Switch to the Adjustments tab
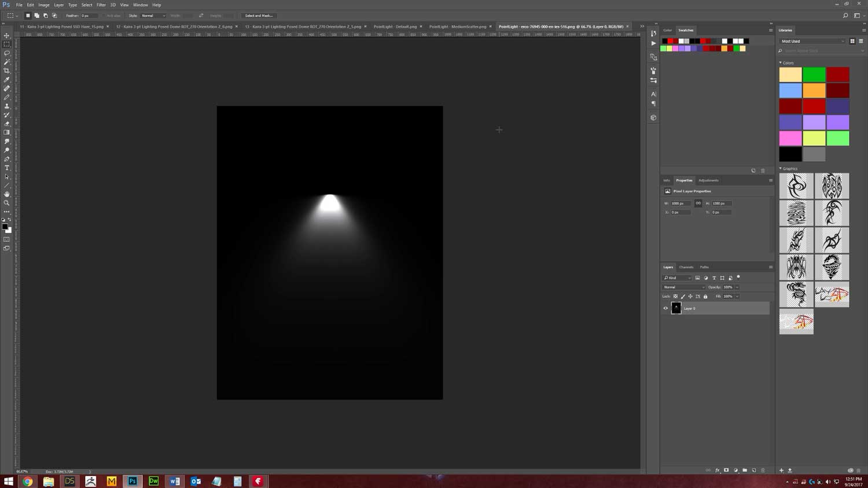Screen dimensions: 868x488 coord(708,180)
